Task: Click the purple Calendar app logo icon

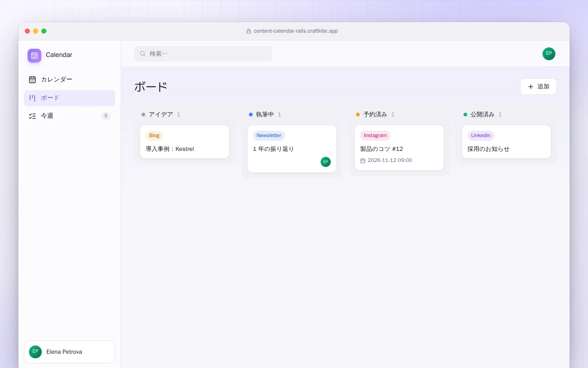Action: [34, 56]
